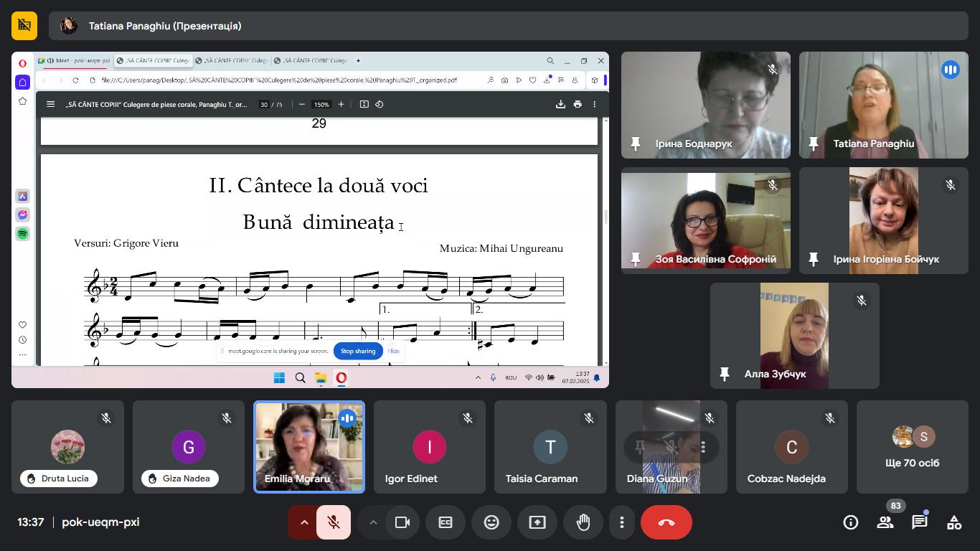The height and width of the screenshot is (551, 980).
Task: Unmute your microphone in Meet
Action: (334, 522)
